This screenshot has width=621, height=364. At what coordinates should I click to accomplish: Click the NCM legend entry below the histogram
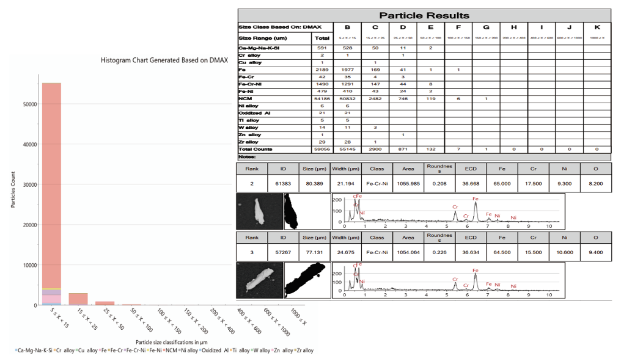(x=171, y=351)
